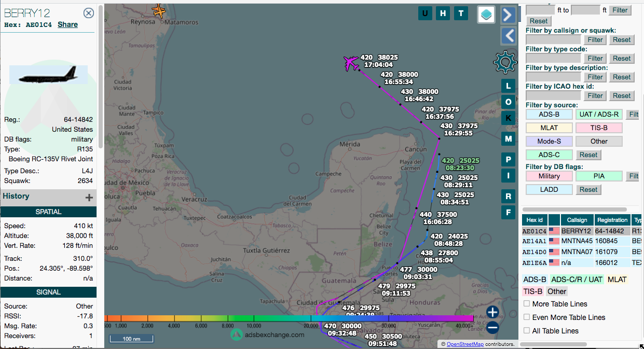Viewport: 644px width, 349px height.
Task: Enable the More Table Lines checkbox
Action: point(527,304)
